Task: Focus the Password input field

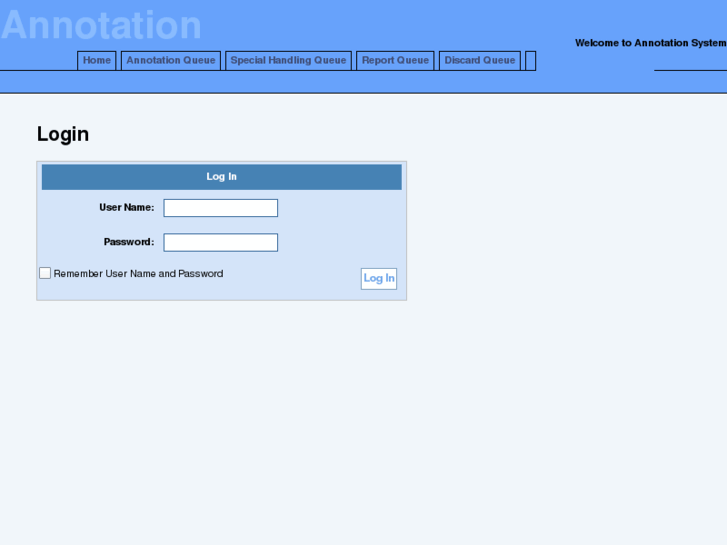Action: [x=221, y=243]
